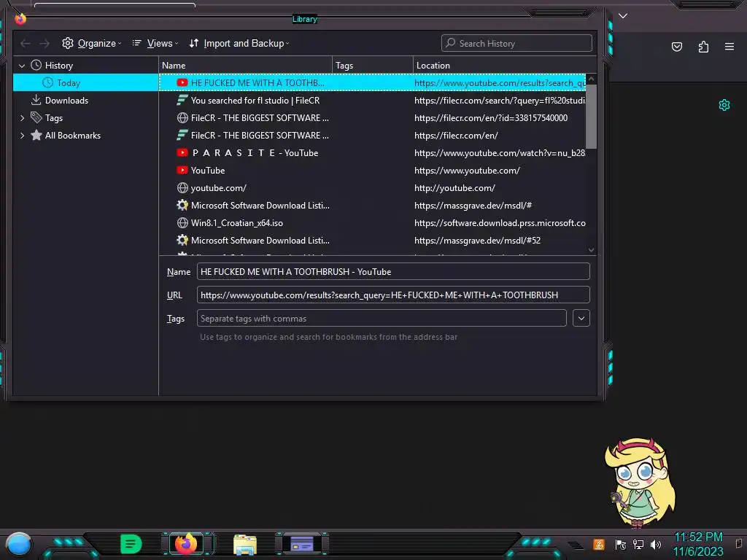Viewport: 747px width, 560px height.
Task: Expand the Tags tree node
Action: pyautogui.click(x=22, y=118)
